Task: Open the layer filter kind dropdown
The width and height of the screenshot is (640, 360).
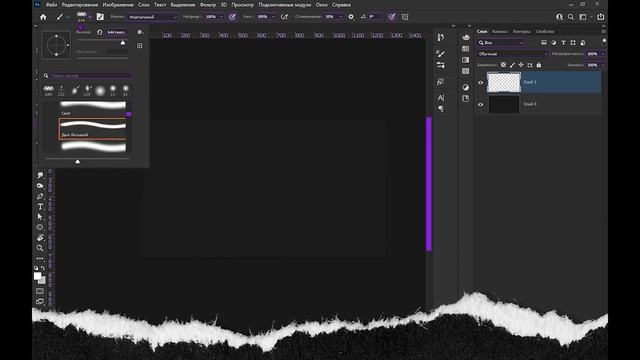Action: [500, 42]
